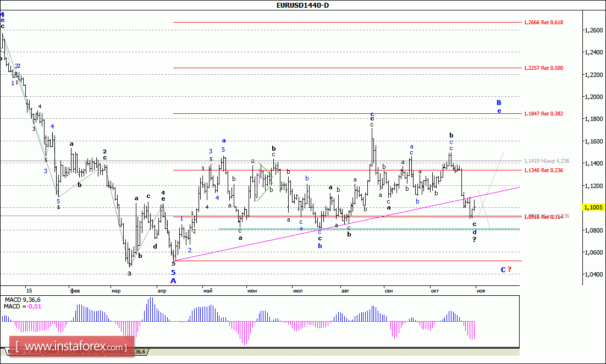This screenshot has height=364, width=606.
Task: Click the 1,2000 price axis tick
Action: pos(592,97)
